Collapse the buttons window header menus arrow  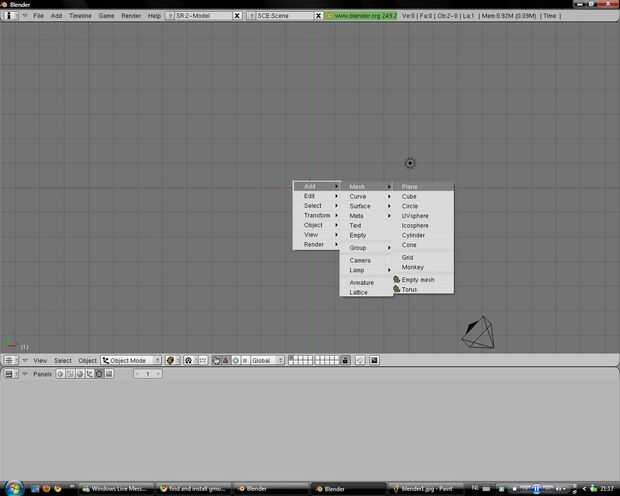point(25,374)
